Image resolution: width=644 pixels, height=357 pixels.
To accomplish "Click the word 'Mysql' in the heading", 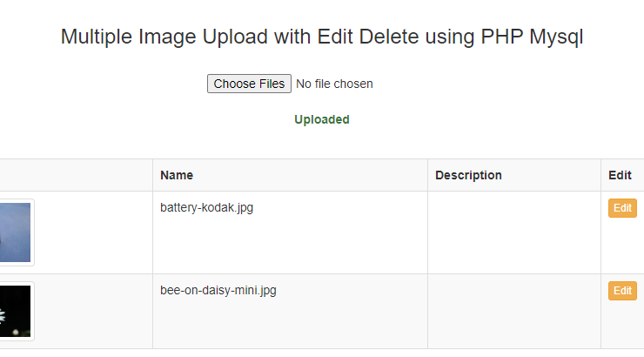I will (556, 37).
